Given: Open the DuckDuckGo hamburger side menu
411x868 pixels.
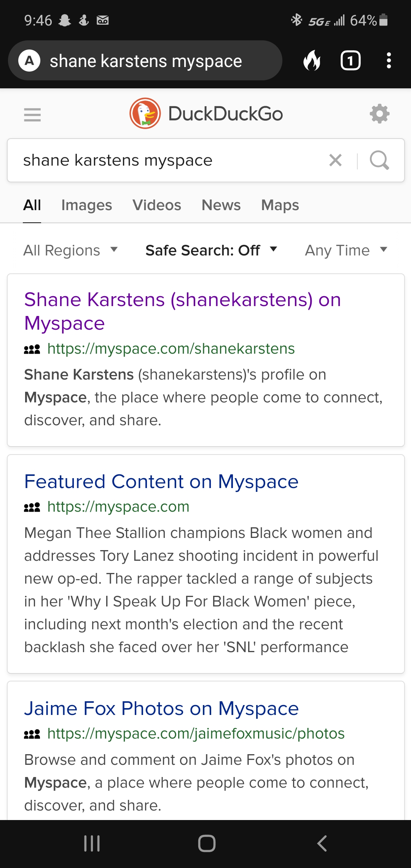Looking at the screenshot, I should [32, 114].
